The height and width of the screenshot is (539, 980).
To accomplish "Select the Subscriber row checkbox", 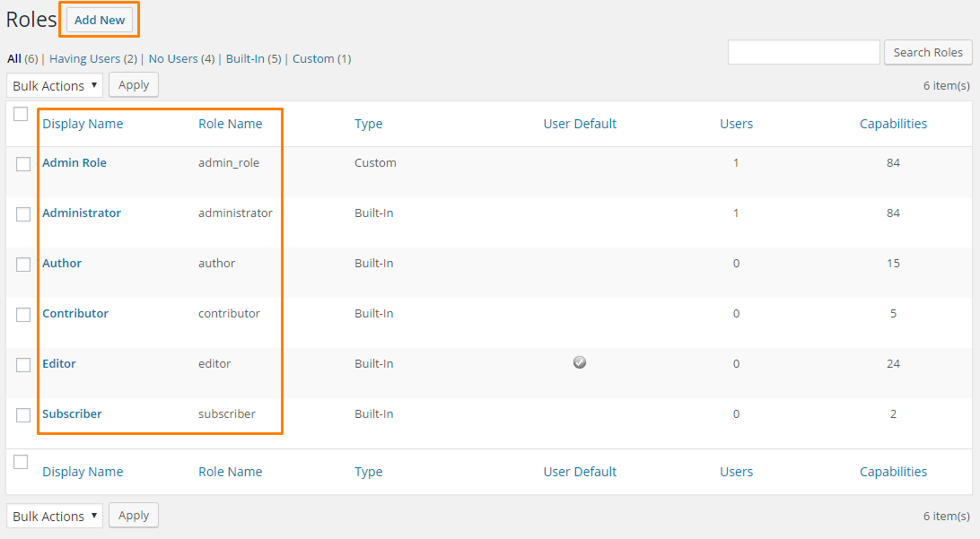I will tap(23, 415).
